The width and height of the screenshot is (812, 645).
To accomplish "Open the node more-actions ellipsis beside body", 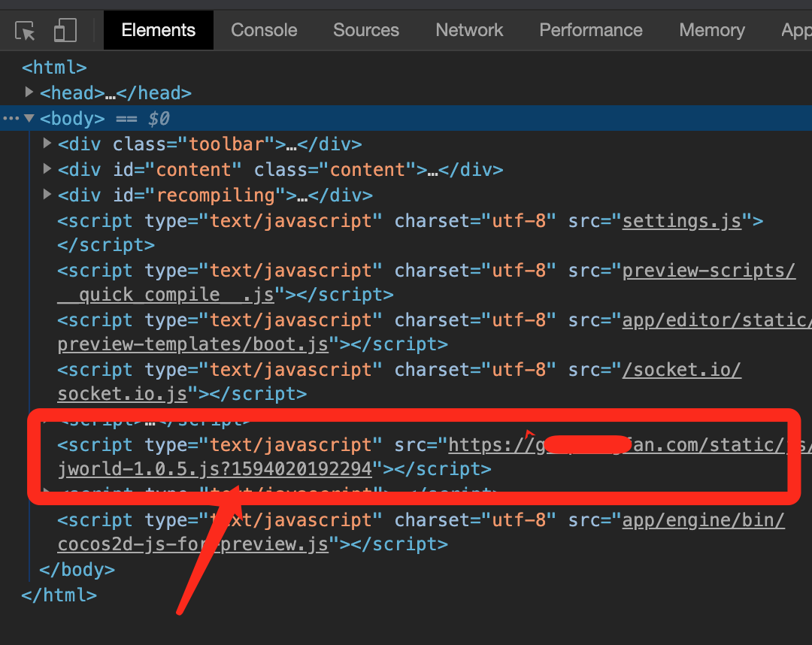I will 11,118.
